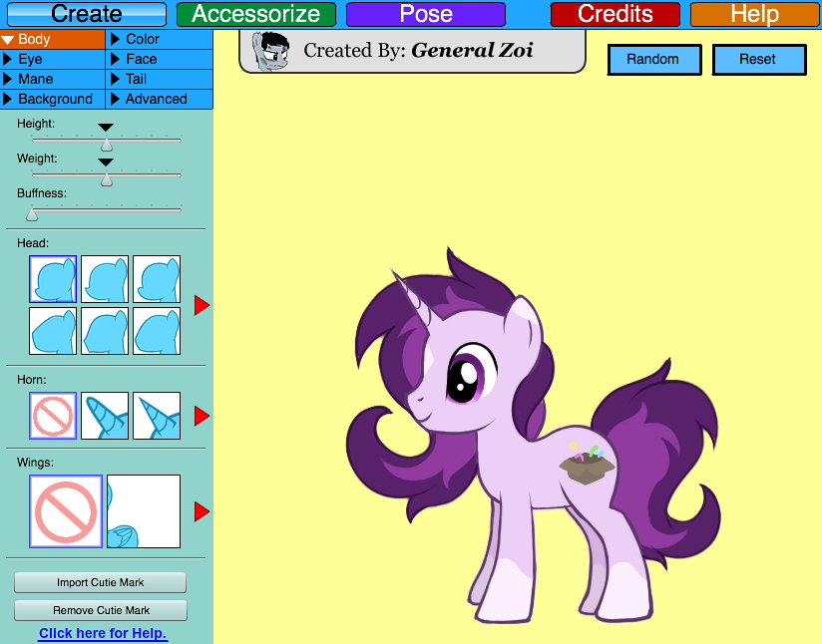Collapse the Body section
Viewport: 822px width, 644px height.
pyautogui.click(x=53, y=39)
